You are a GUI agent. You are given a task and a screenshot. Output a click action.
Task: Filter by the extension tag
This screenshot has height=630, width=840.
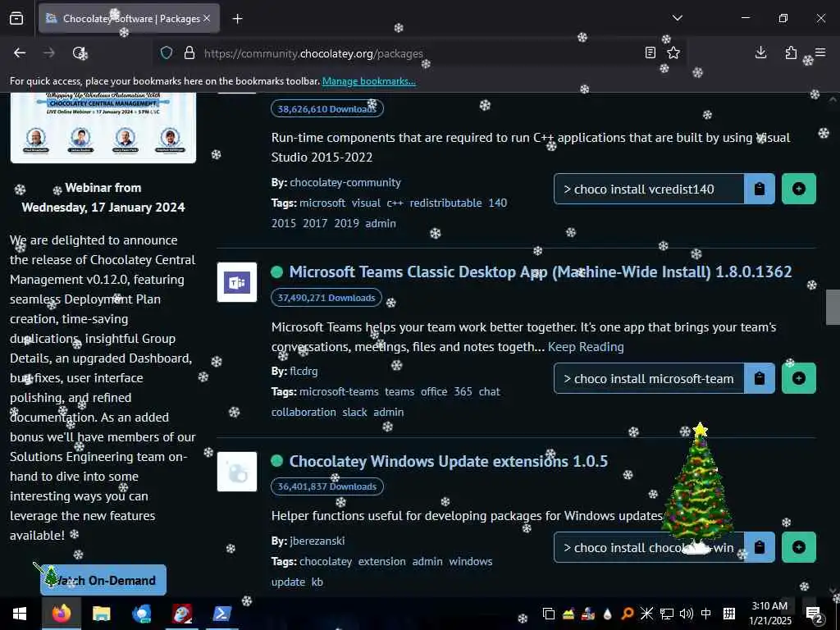click(x=382, y=561)
